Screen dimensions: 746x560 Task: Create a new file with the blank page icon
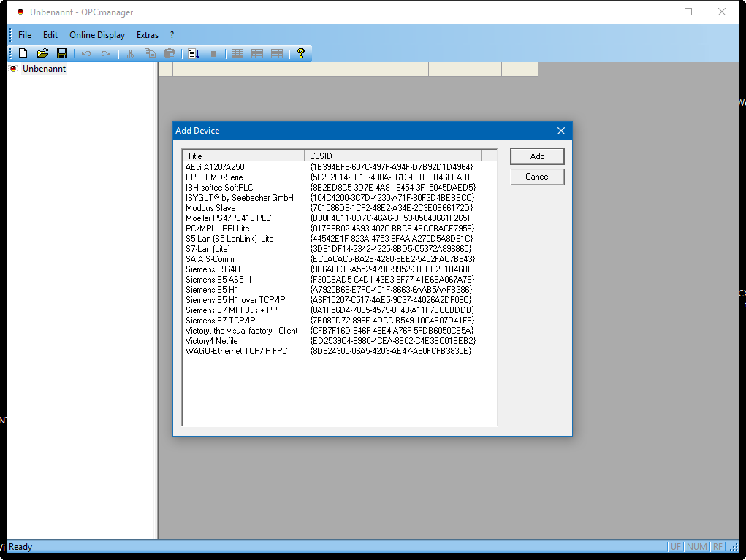point(23,53)
